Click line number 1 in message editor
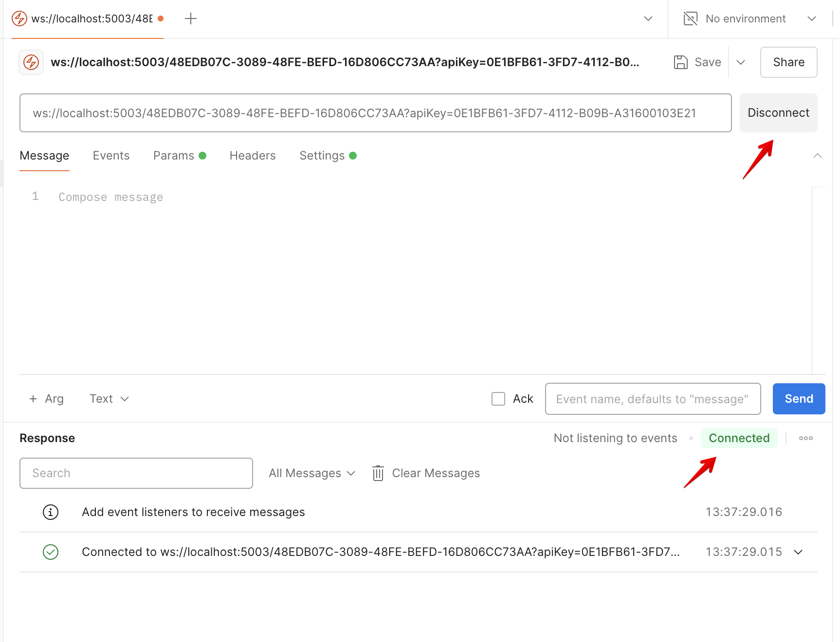The width and height of the screenshot is (840, 642). 35,196
